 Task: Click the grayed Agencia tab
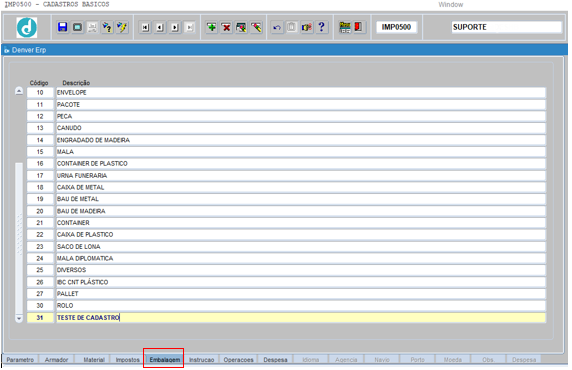[346, 359]
